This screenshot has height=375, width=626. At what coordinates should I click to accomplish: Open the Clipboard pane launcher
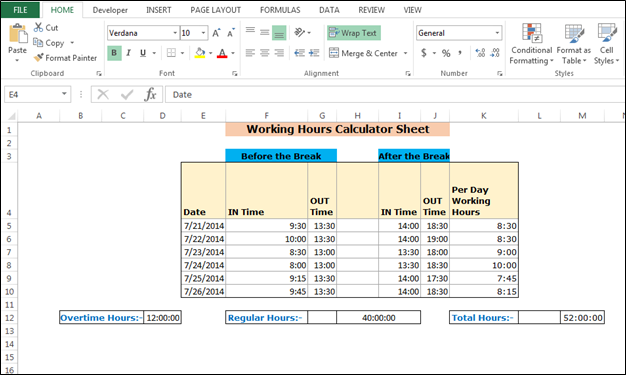coord(99,73)
